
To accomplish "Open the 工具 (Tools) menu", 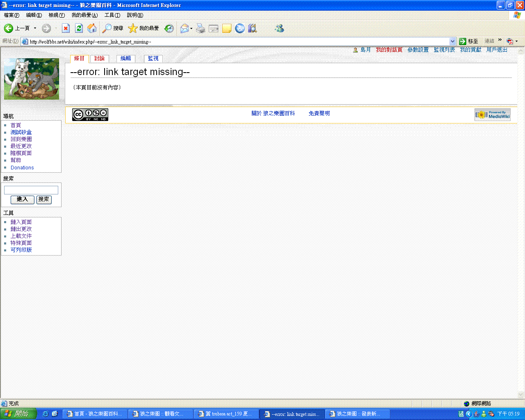I will [x=112, y=15].
